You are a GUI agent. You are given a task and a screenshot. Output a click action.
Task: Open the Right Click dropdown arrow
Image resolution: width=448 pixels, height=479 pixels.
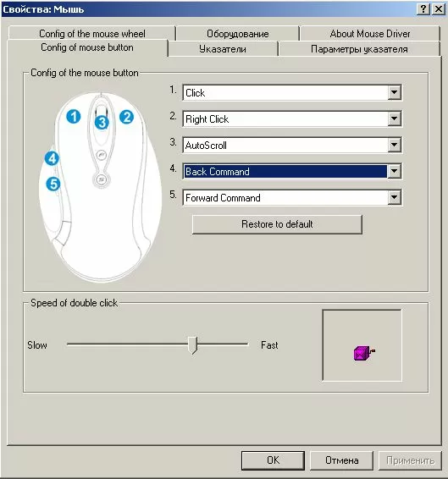coord(394,118)
